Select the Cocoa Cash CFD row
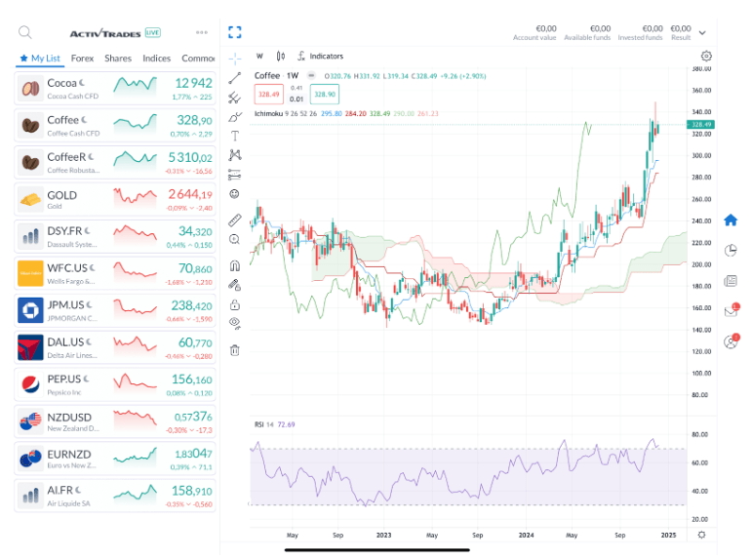Screen dimensions: 751x560 (x=115, y=89)
